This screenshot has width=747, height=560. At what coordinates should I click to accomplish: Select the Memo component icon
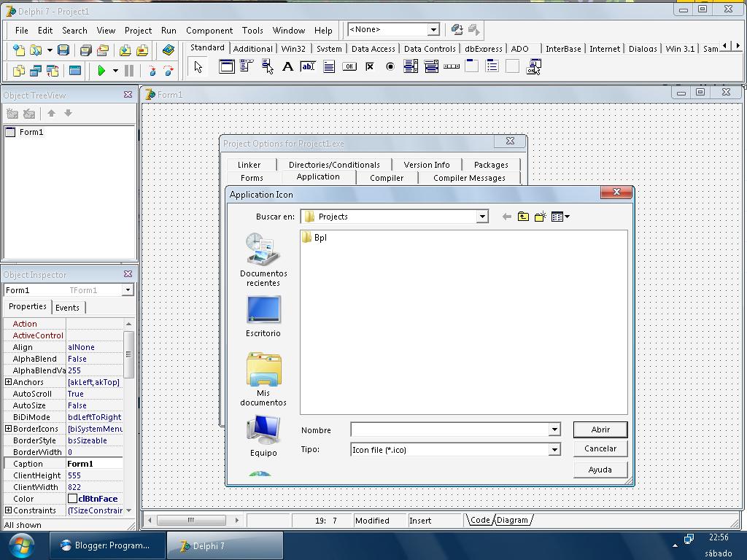coord(329,66)
